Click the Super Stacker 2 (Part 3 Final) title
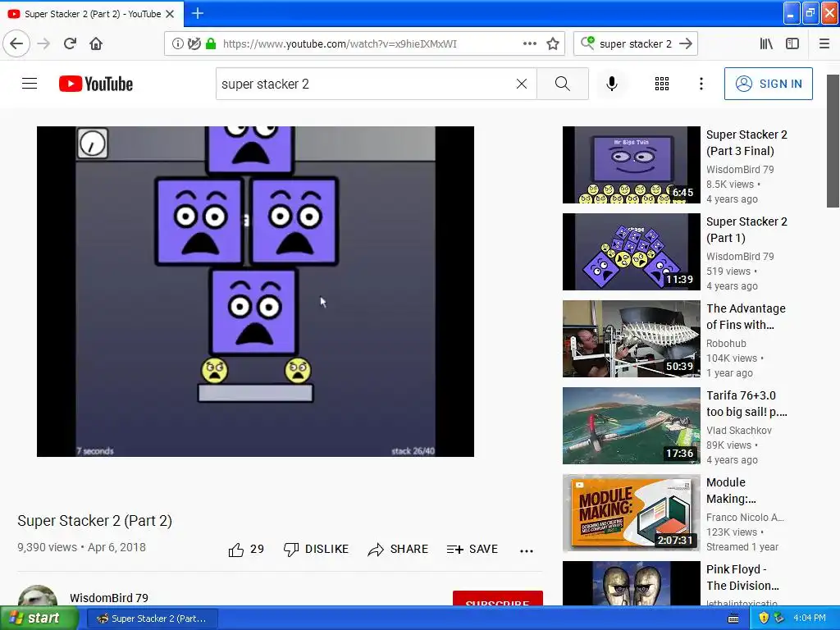 click(x=746, y=143)
